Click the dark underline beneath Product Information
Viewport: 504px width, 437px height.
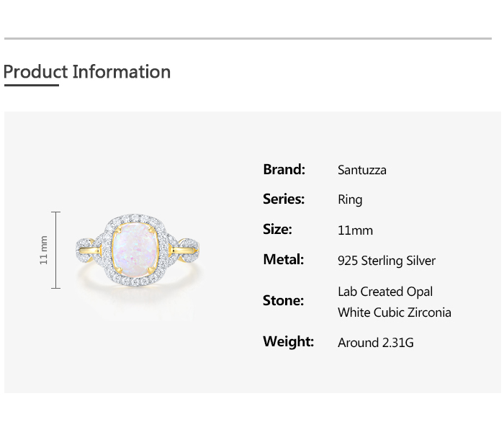pos(31,86)
